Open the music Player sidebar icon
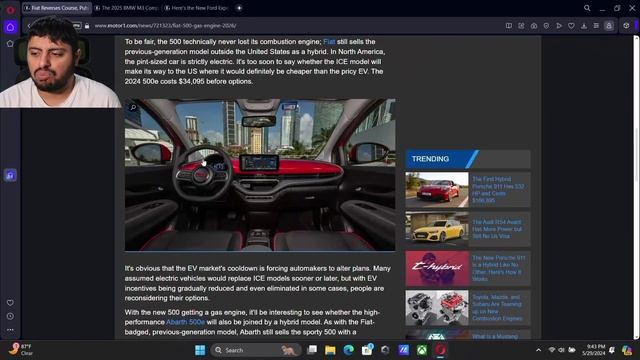The image size is (640, 360). click(x=10, y=175)
